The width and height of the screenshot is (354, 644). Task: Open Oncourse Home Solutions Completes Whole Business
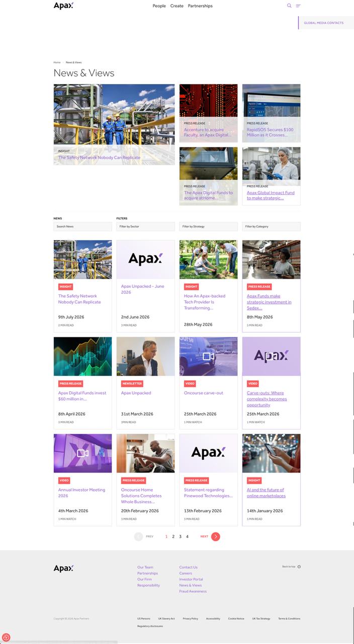click(141, 496)
